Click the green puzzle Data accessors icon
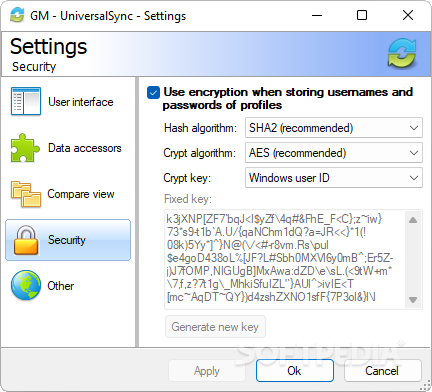Screen dimensions: 432x392 click(25, 148)
